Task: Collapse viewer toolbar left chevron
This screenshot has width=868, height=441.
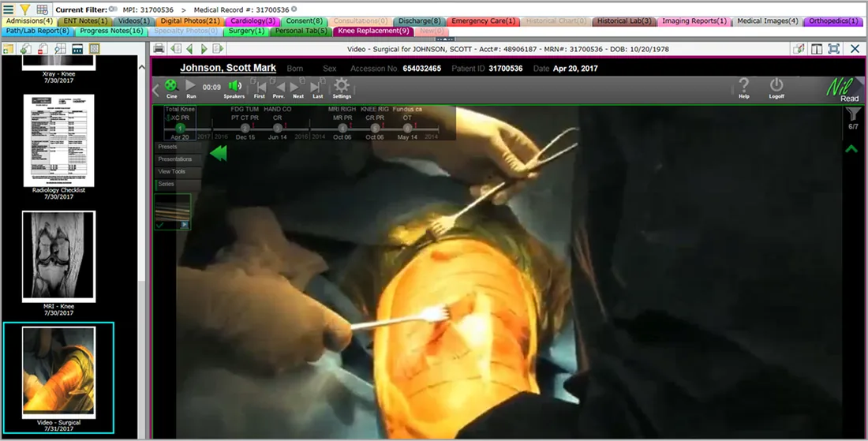Action: point(156,90)
